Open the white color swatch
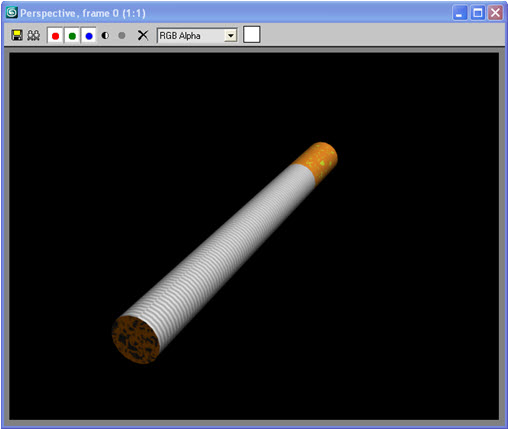The image size is (508, 429). [x=252, y=35]
